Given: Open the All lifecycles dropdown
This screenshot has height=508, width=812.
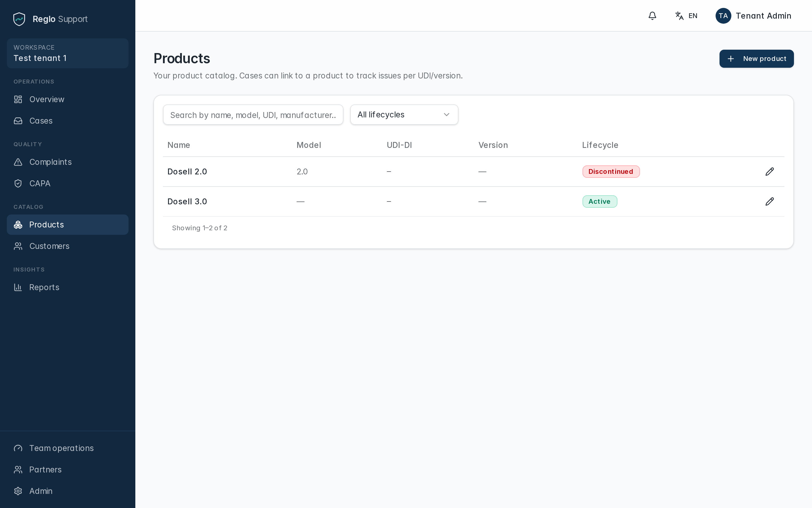Looking at the screenshot, I should click(x=404, y=115).
